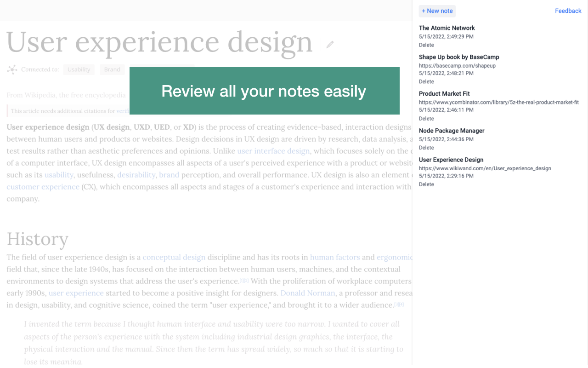Image resolution: width=588 pixels, height=368 pixels.
Task: Open the Feedback link
Action: point(568,11)
